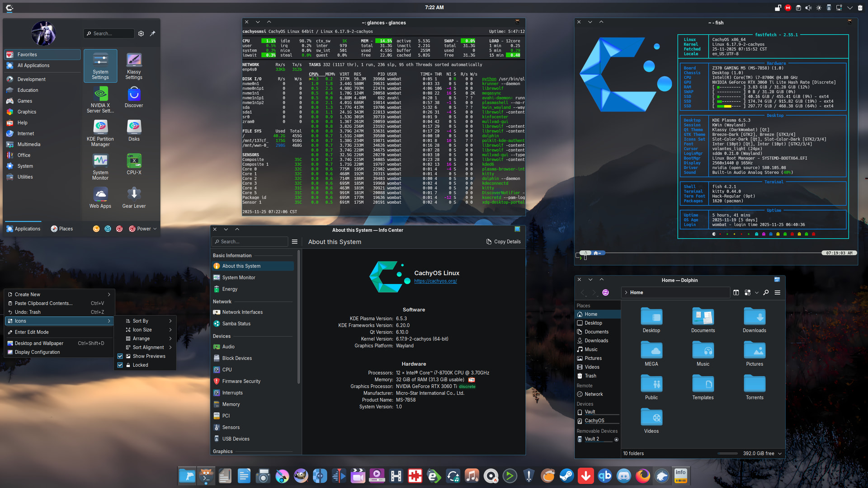Toggle the Locked checkbox in the Icons submenu
Image resolution: width=868 pixels, height=488 pixels.
click(x=120, y=365)
